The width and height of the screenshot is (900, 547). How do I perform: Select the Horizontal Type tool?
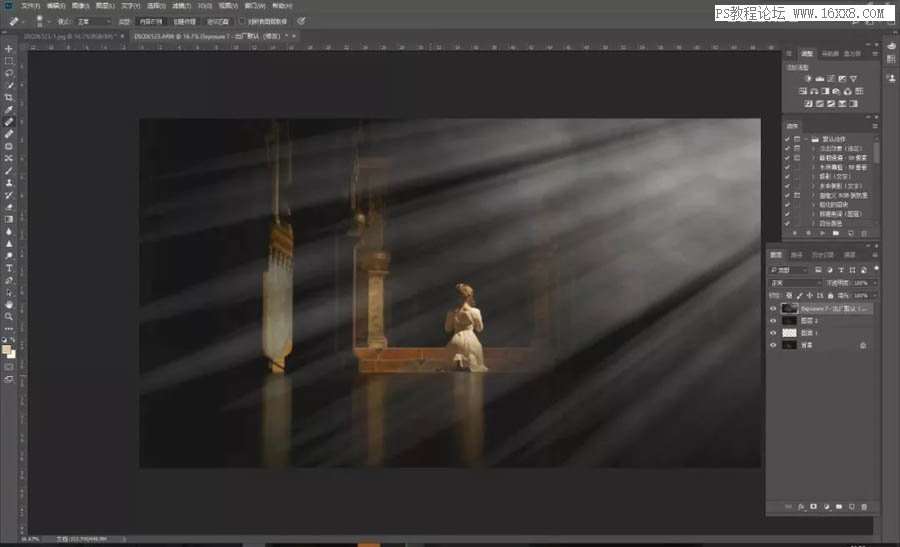(x=9, y=268)
